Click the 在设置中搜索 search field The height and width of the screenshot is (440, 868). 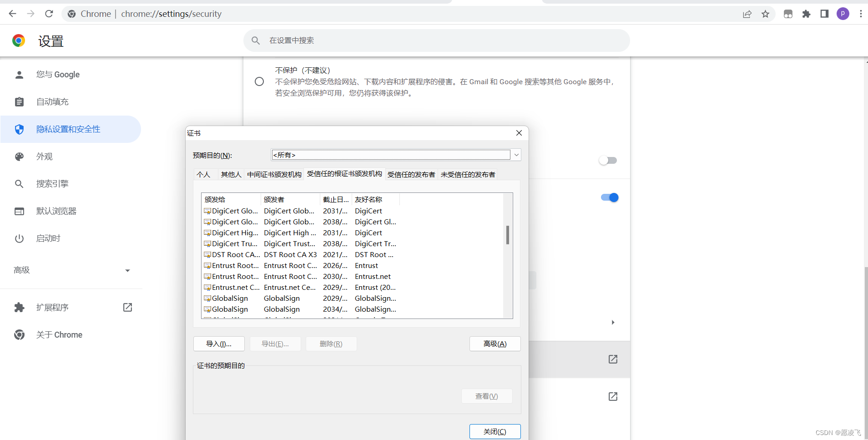[437, 40]
